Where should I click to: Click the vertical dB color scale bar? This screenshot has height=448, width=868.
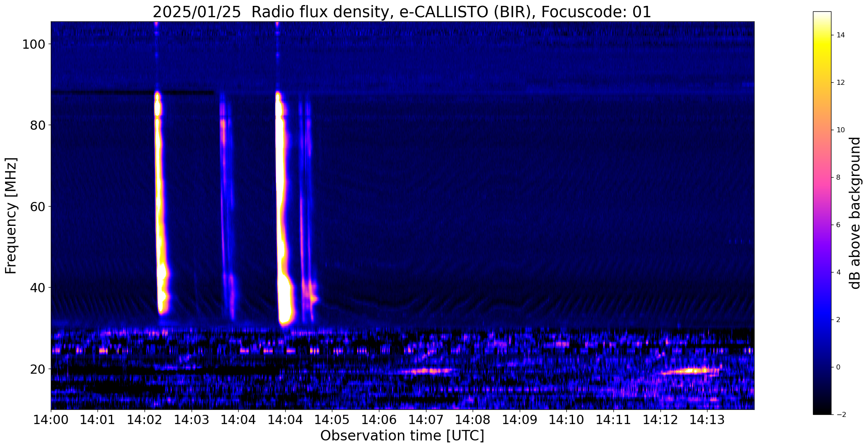(822, 213)
